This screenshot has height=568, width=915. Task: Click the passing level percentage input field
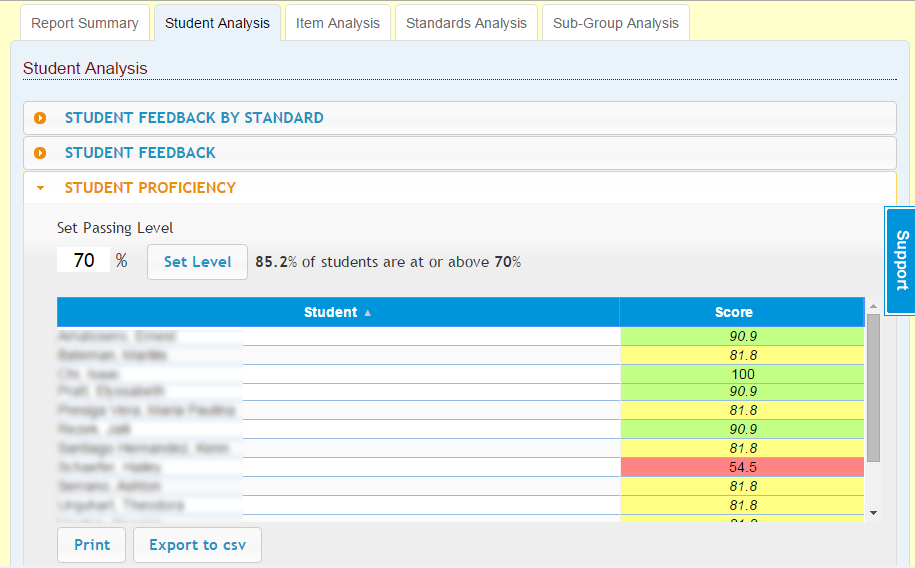coord(83,261)
